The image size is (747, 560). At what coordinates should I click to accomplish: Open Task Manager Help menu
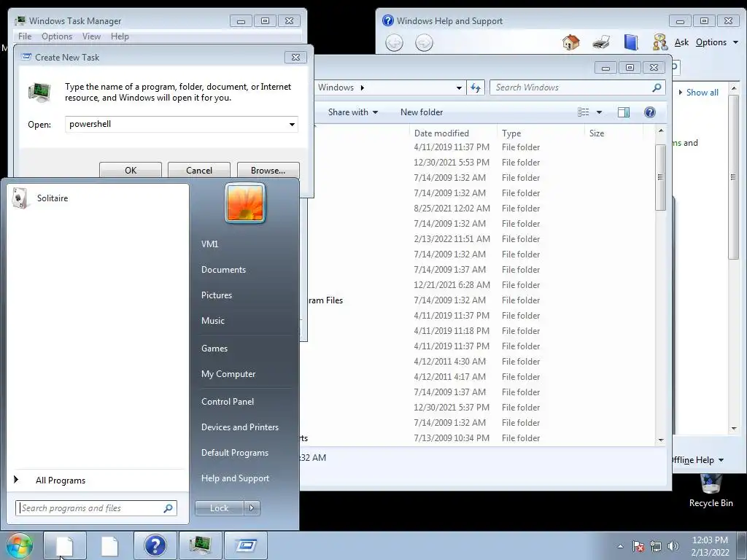tap(120, 36)
